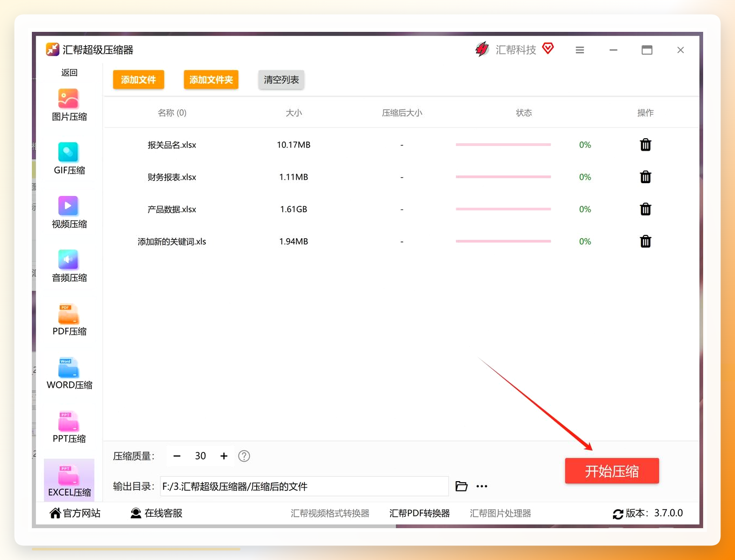This screenshot has height=560, width=735.
Task: Click the progress bar for 产品数据.xlsx
Action: click(503, 209)
